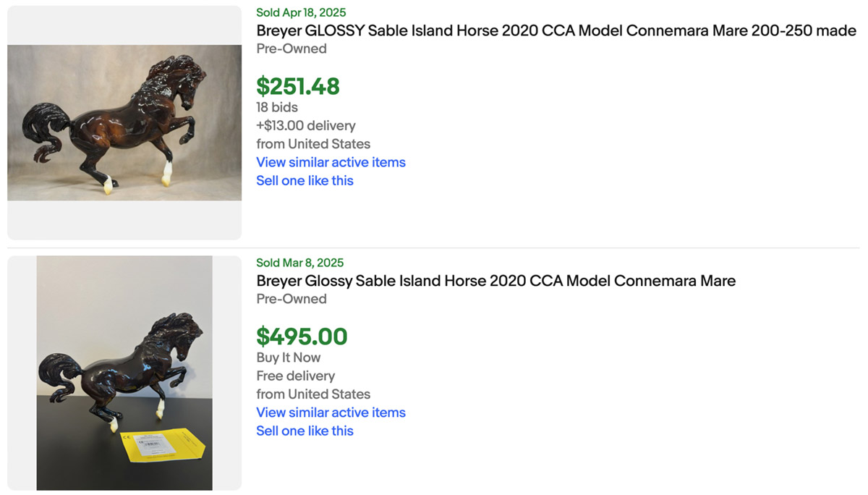868x495 pixels.
Task: Open the second Breyer Glossy Sable Island listing title
Action: pyautogui.click(x=495, y=281)
